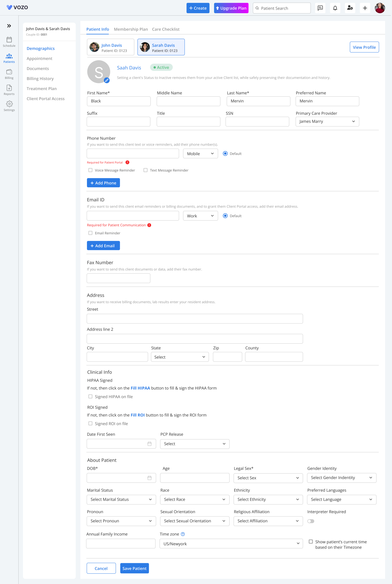Open Billing History in patient menu

40,78
